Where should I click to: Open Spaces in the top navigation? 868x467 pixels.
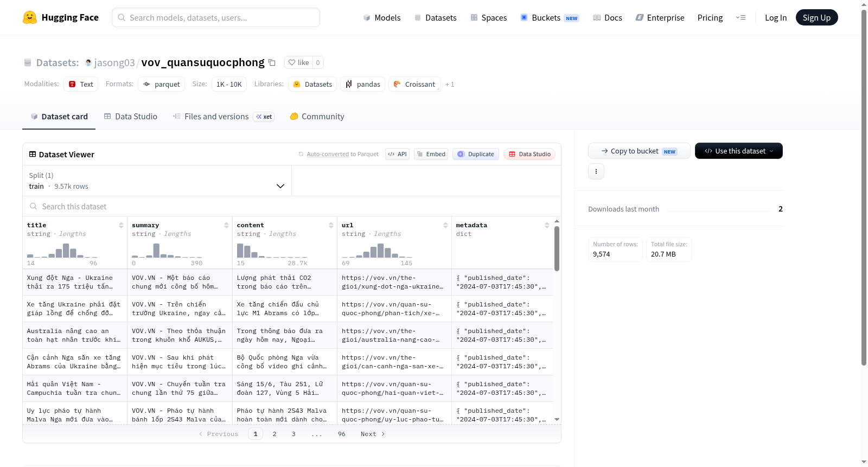[488, 17]
